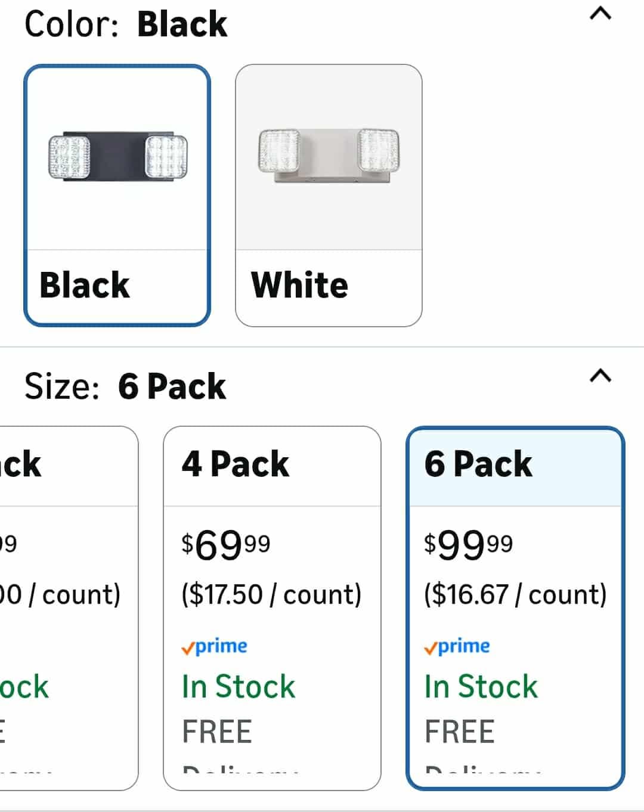The image size is (644, 812).
Task: Select the Black color option card
Action: (117, 196)
